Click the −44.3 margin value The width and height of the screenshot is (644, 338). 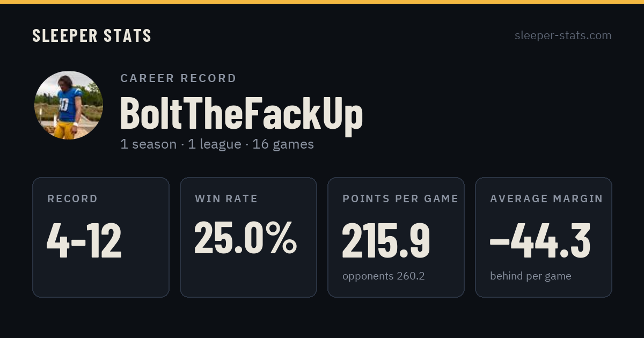point(540,240)
